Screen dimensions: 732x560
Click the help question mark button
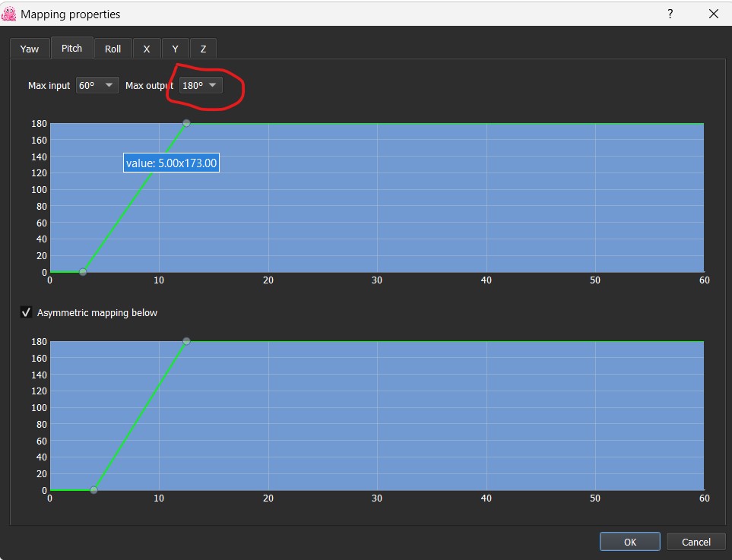point(670,14)
